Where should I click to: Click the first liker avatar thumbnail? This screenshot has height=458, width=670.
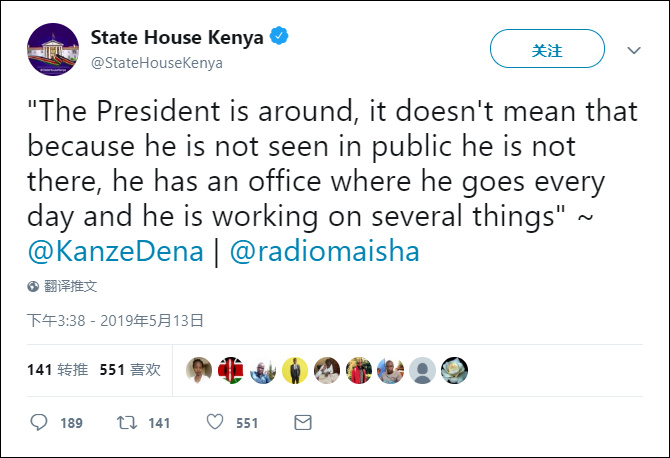199,370
